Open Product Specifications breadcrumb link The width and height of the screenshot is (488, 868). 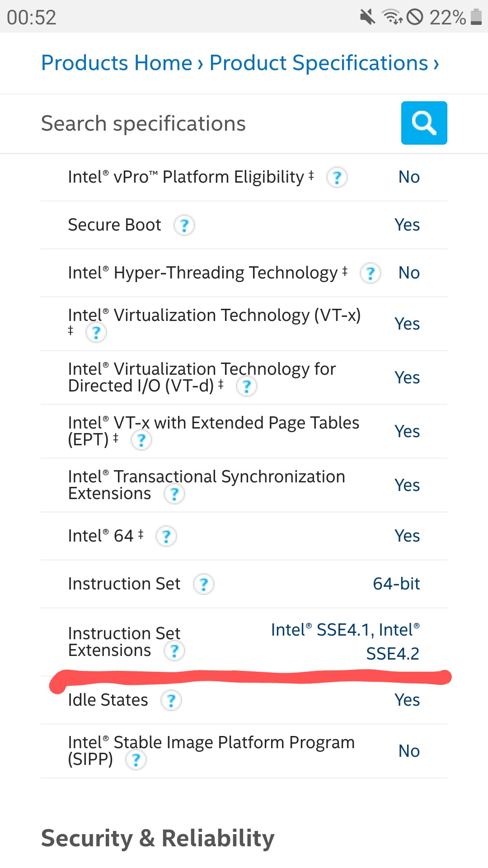[319, 63]
